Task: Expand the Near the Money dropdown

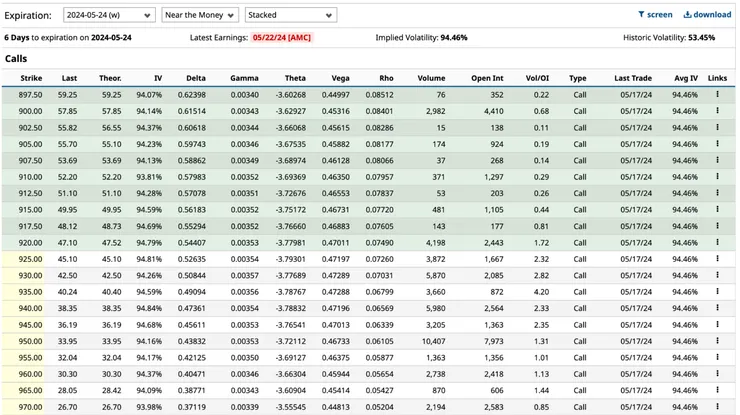Action: coord(200,15)
